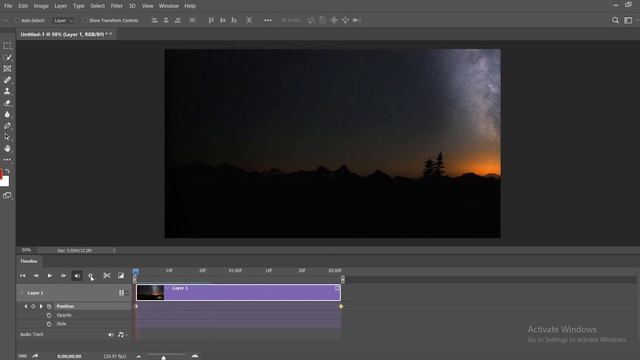Change the screen mode at toolbar bottom
Viewport: 640px width, 360px height.
(7, 196)
